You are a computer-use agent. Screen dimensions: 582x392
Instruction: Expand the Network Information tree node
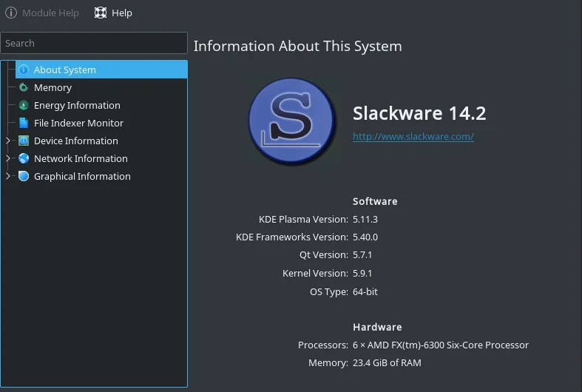(8, 158)
